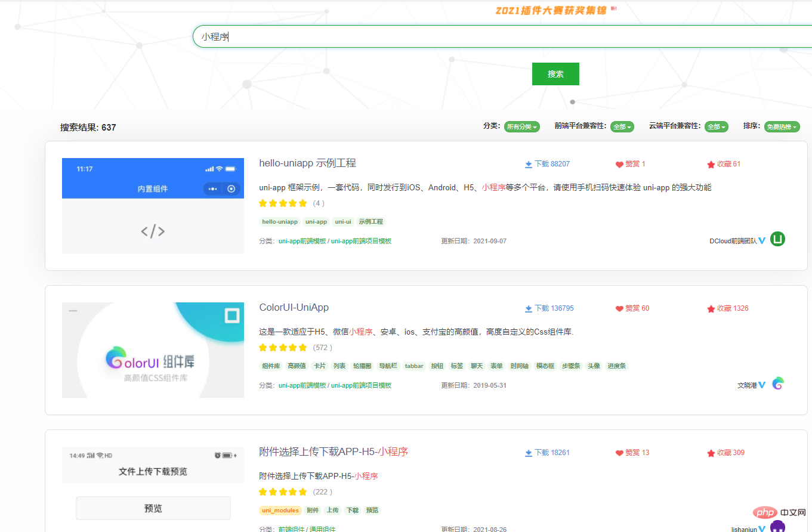Click the rating stars under hello-uniapp description
This screenshot has height=532, width=812.
coord(283,203)
